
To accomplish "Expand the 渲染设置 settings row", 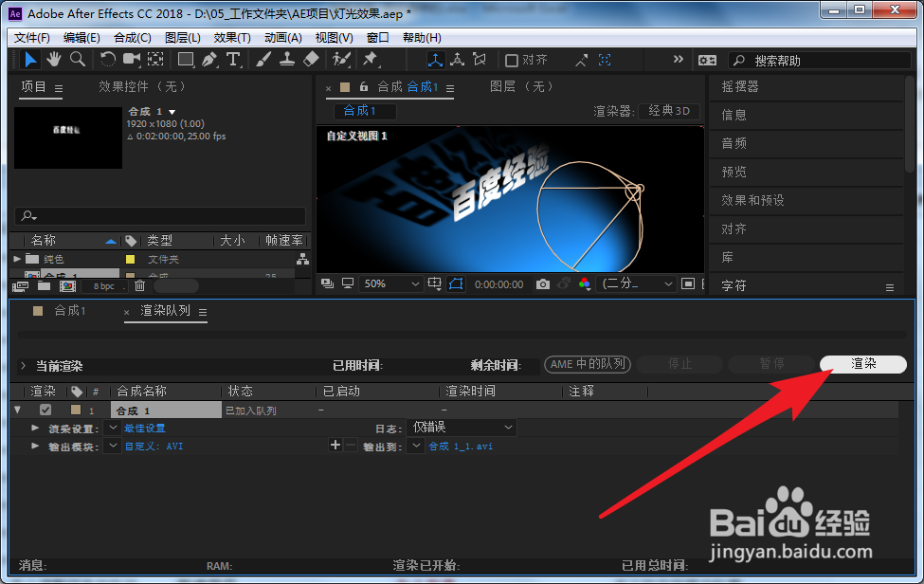I will [x=35, y=428].
